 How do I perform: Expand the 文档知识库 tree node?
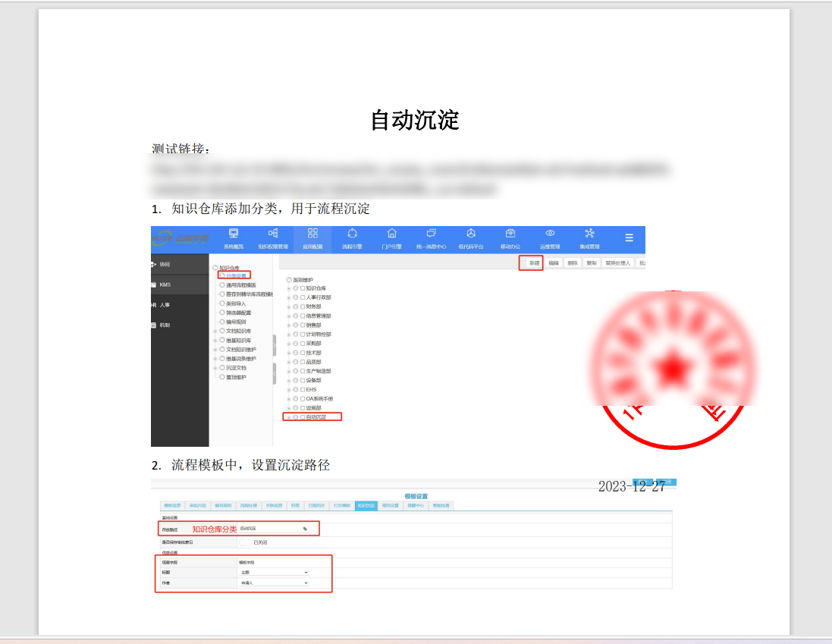(215, 331)
